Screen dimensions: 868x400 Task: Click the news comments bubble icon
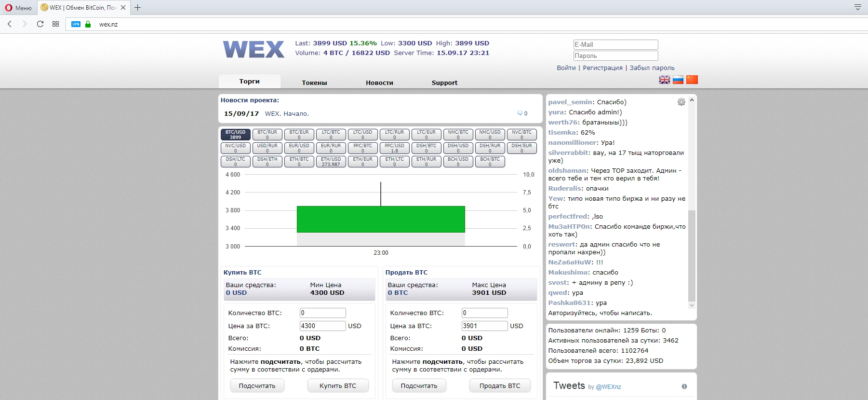(520, 113)
